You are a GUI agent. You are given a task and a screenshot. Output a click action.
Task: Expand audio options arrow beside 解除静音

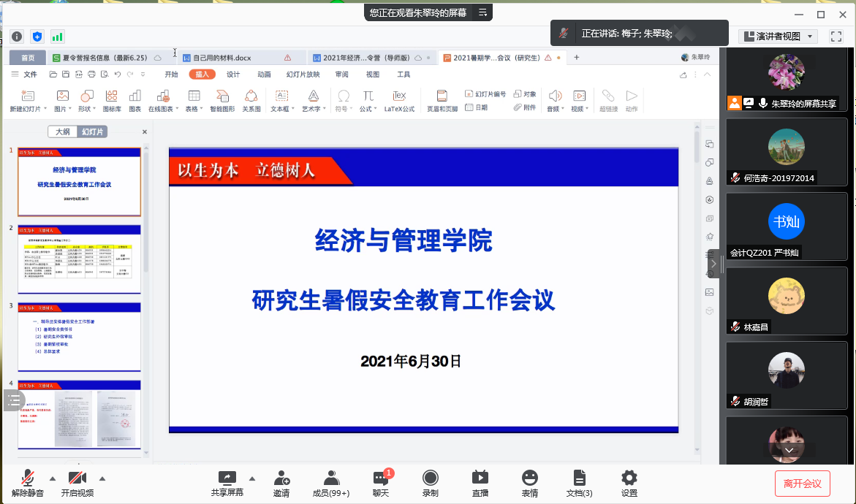52,478
